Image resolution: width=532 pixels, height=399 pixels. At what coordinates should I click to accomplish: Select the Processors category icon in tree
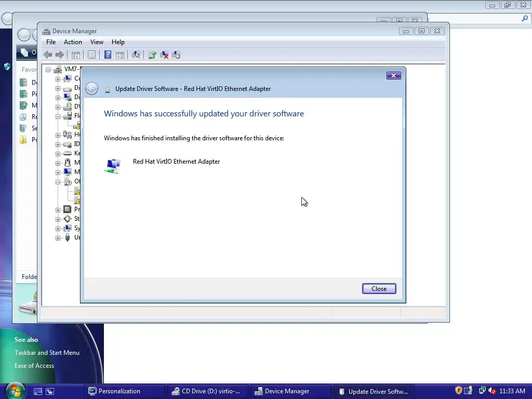[x=68, y=209]
